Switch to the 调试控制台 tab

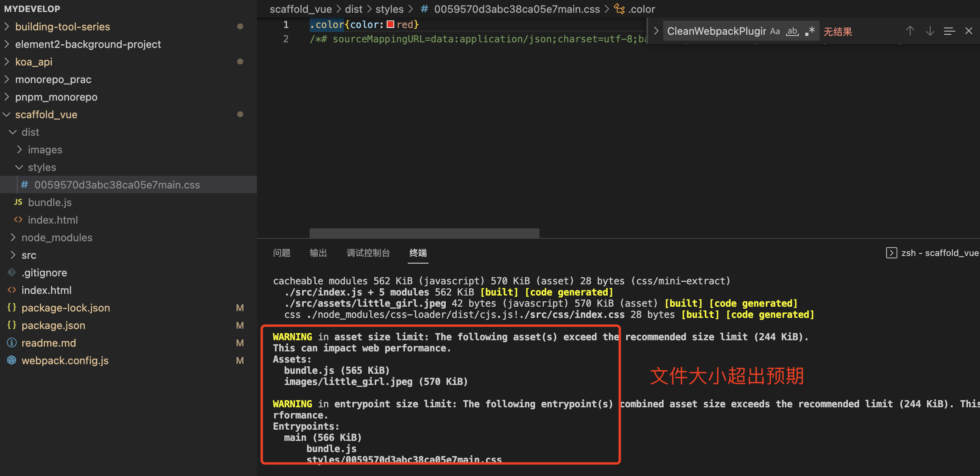point(368,253)
